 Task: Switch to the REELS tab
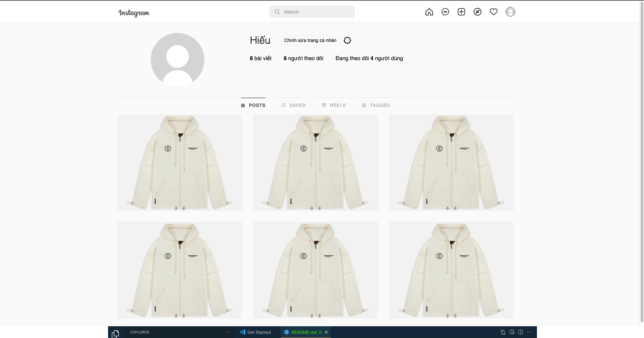click(x=334, y=105)
